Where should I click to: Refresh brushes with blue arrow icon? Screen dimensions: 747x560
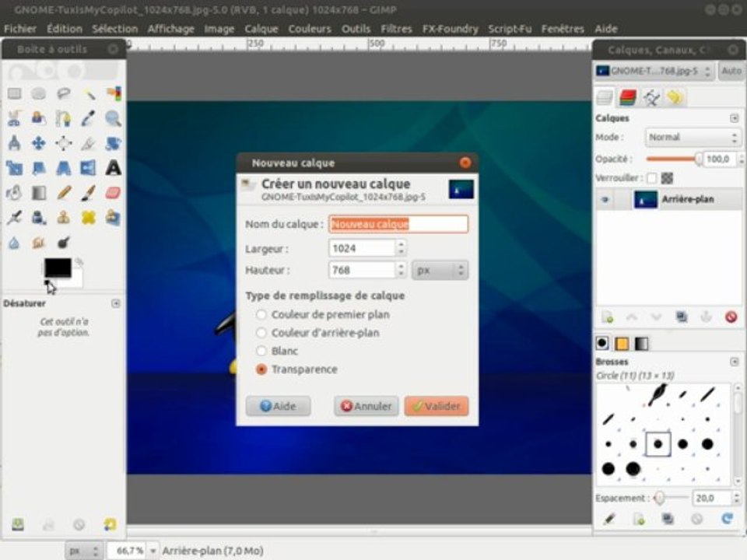pos(727,519)
